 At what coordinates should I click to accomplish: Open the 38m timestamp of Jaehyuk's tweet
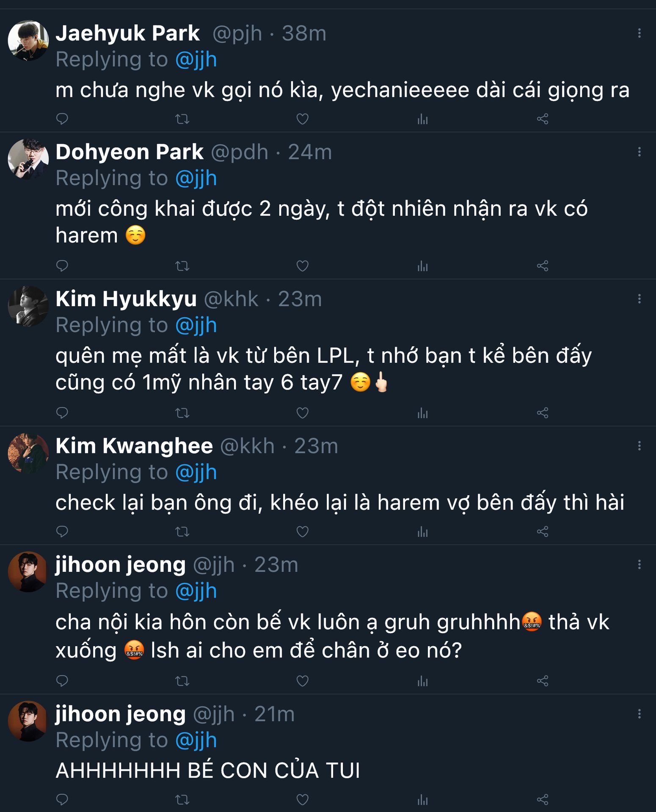tap(304, 33)
